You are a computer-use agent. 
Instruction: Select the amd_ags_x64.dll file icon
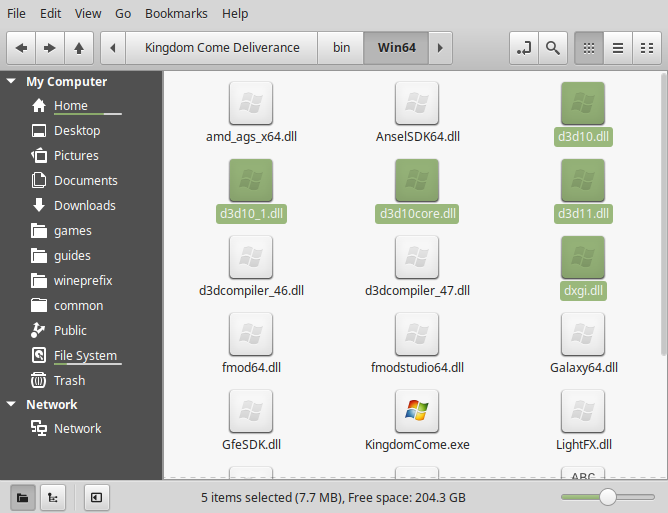251,103
